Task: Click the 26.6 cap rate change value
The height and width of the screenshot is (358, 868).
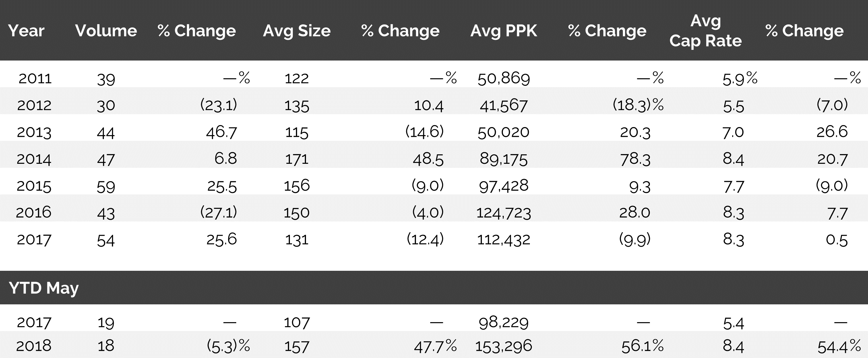Action: (832, 132)
